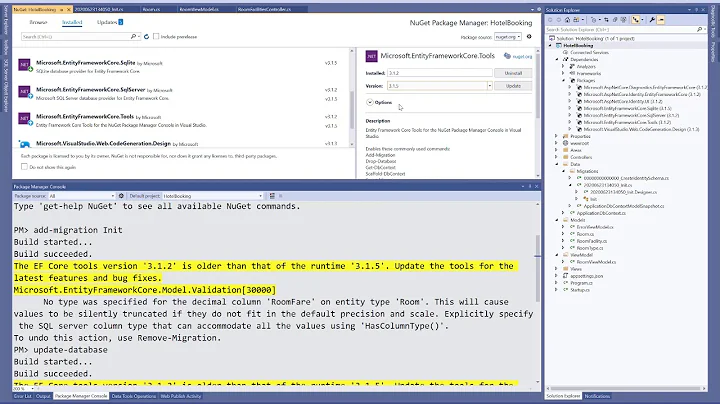Collapse the Migrations folder
This screenshot has width=720, height=404.
pyautogui.click(x=564, y=171)
